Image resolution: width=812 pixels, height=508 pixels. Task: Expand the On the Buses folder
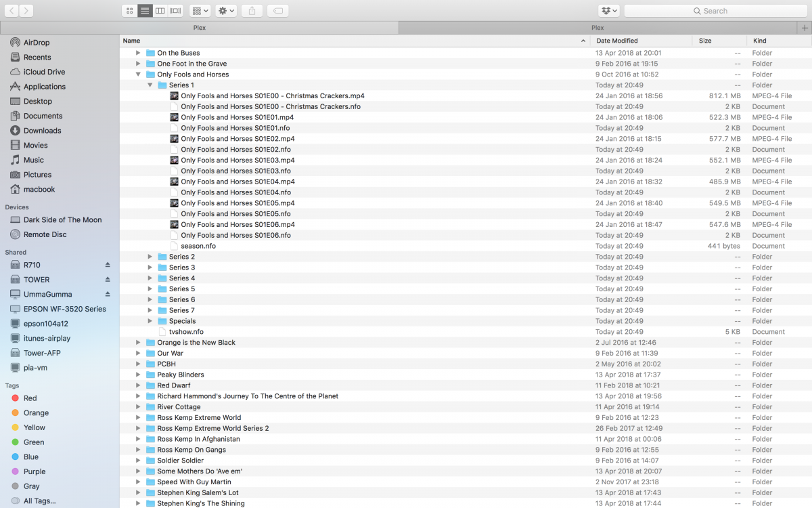coord(138,53)
